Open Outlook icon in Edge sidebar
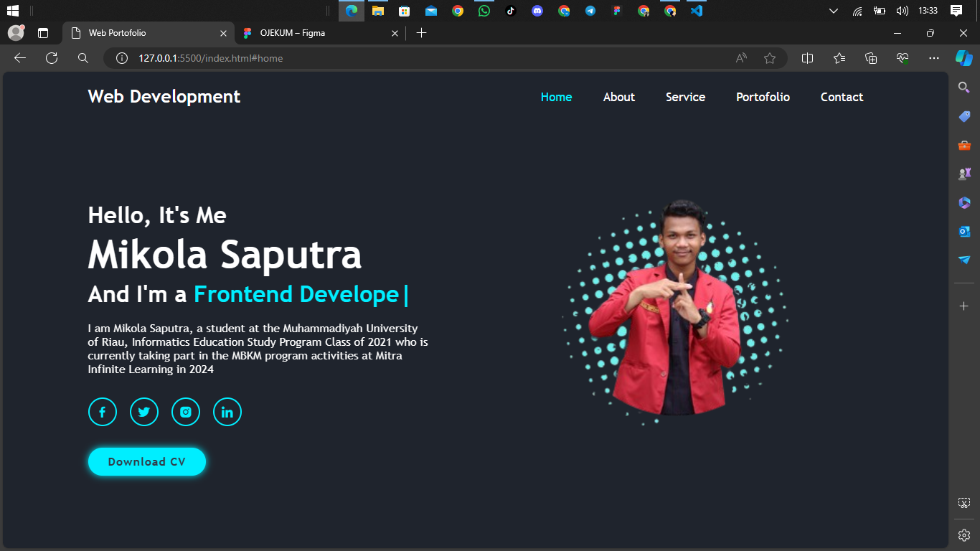The image size is (980, 551). tap(964, 231)
